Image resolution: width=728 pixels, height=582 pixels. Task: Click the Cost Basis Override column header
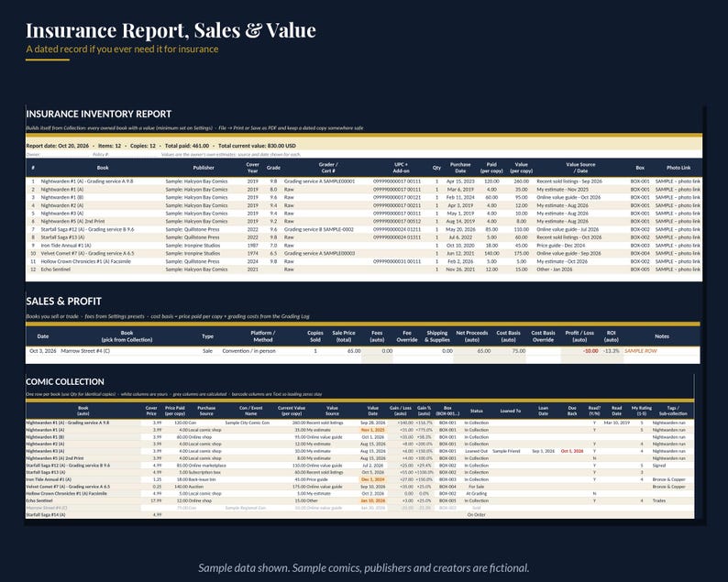point(543,336)
